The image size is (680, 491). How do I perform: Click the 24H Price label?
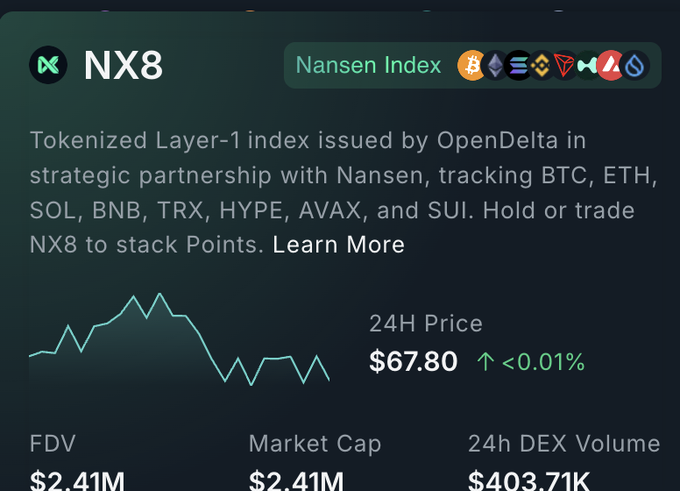[426, 324]
